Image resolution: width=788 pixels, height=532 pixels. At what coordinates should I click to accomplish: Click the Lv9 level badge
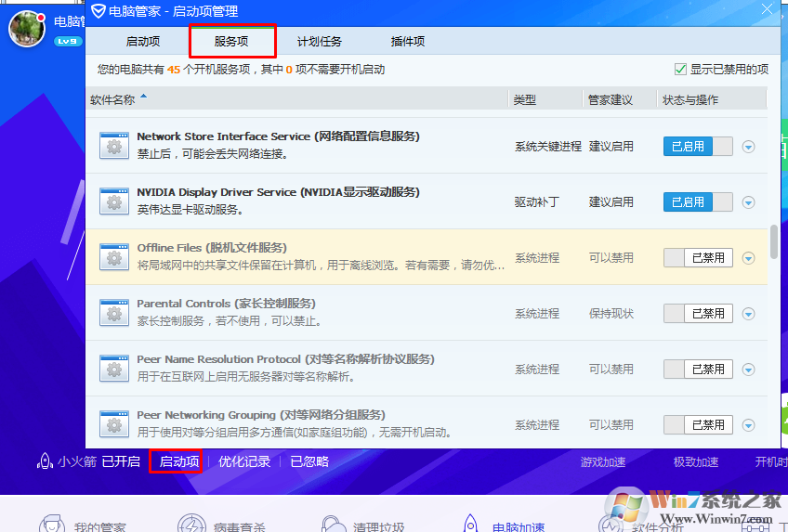[x=67, y=41]
